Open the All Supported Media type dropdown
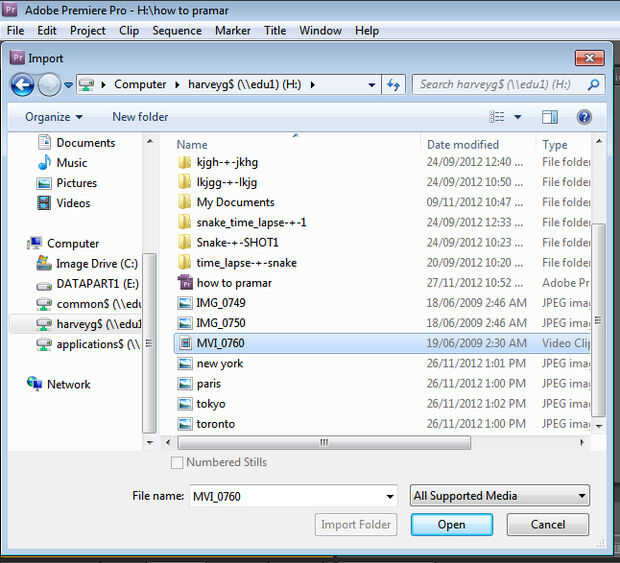 pyautogui.click(x=500, y=496)
